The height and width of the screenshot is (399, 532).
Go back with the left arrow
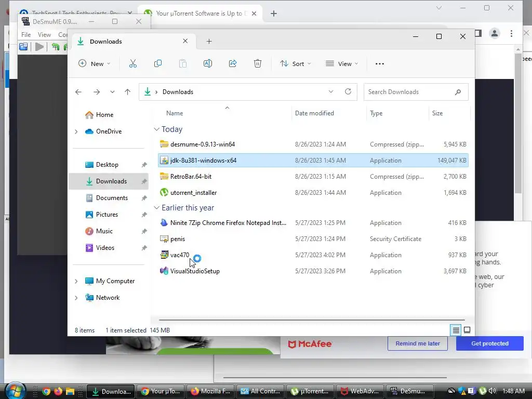(x=78, y=92)
